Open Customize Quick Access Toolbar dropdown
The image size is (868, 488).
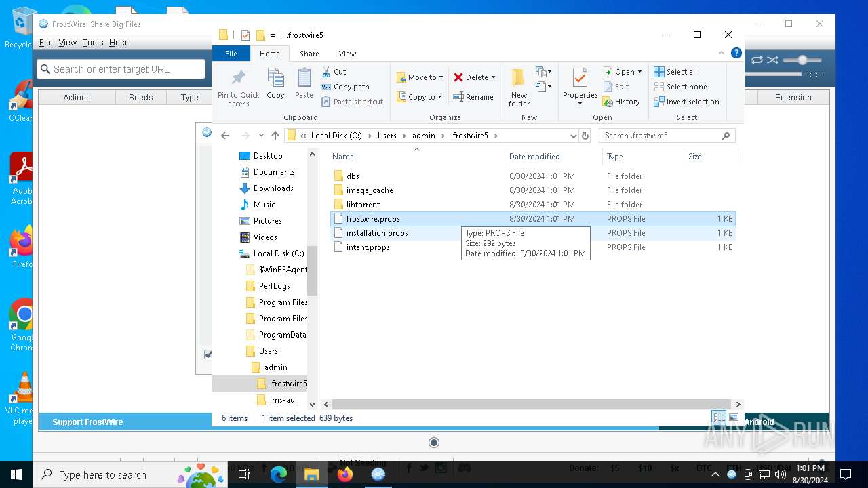[273, 35]
